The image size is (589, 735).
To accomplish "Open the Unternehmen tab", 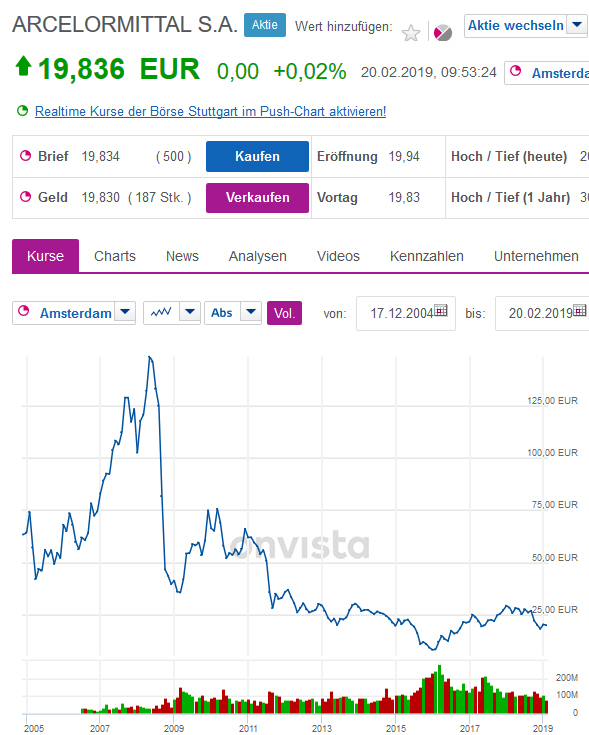I will (536, 256).
